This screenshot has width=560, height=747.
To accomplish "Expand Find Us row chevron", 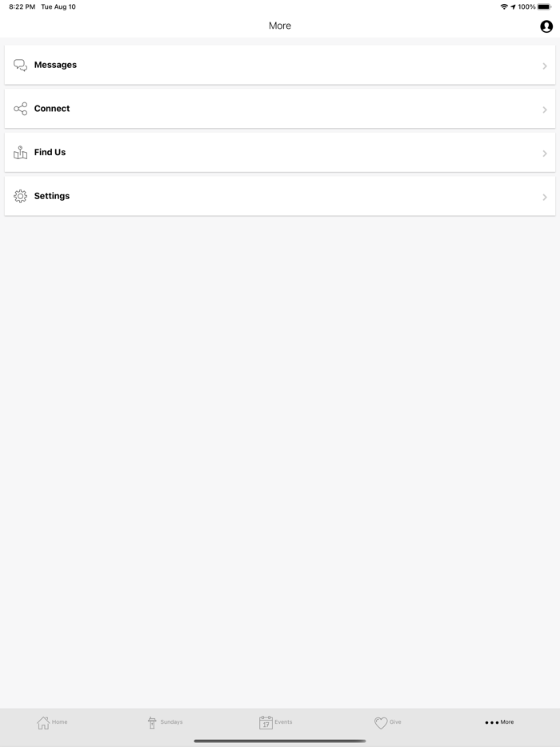I will (545, 153).
